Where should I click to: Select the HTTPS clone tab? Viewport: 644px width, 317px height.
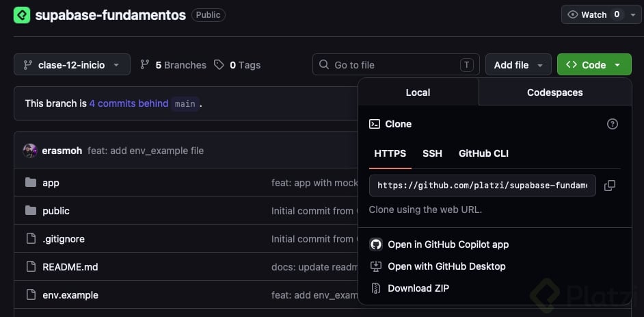coord(390,154)
